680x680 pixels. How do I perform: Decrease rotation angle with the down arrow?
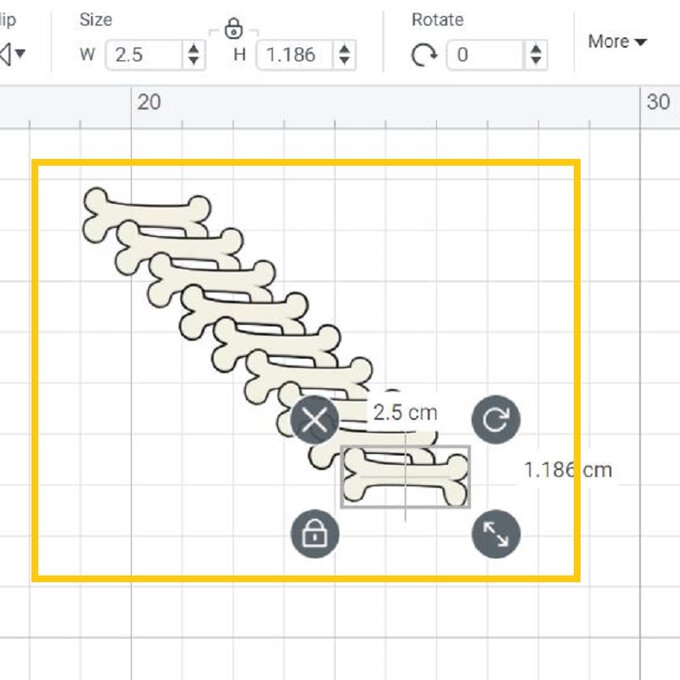(x=536, y=62)
